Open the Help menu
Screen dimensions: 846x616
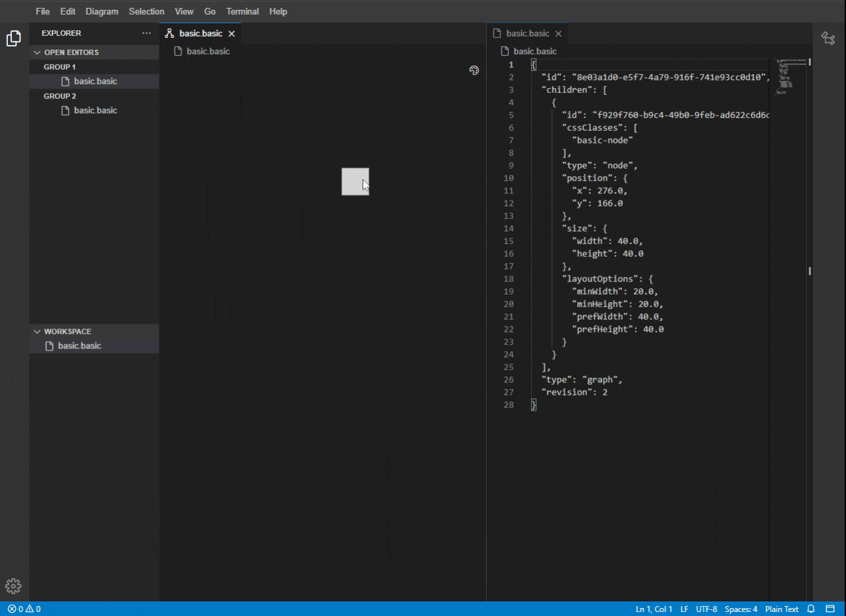(x=278, y=11)
